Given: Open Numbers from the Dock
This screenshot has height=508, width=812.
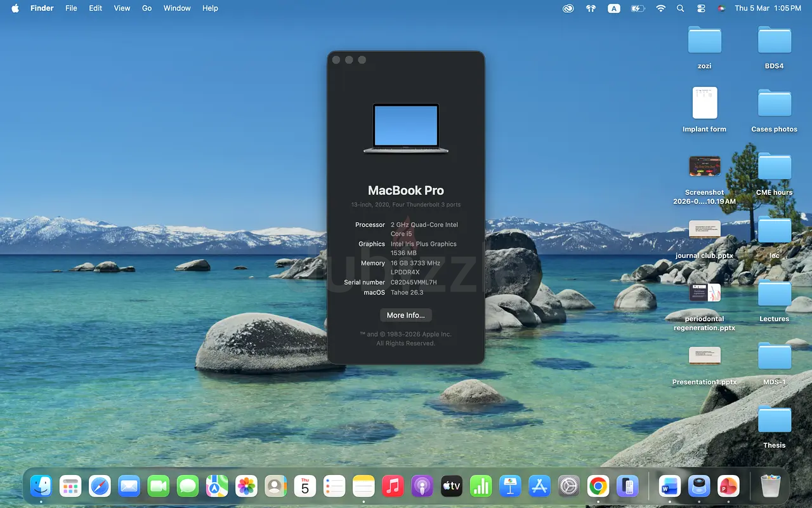Looking at the screenshot, I should tap(481, 487).
